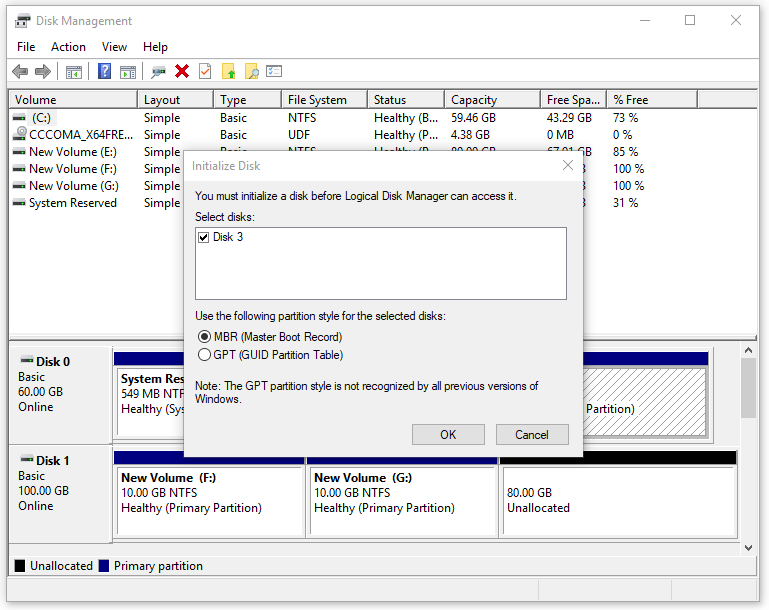769x610 pixels.
Task: Click the folder with green arrow icon
Action: [229, 72]
